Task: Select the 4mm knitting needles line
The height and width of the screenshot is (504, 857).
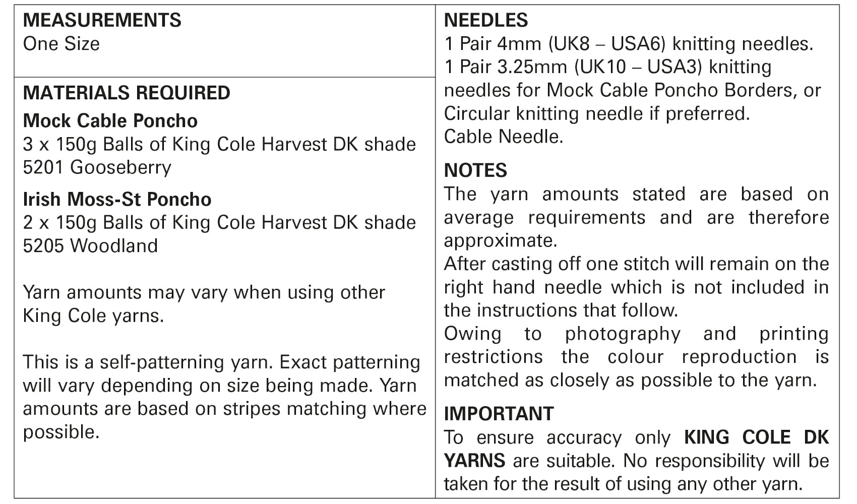Action: [629, 44]
